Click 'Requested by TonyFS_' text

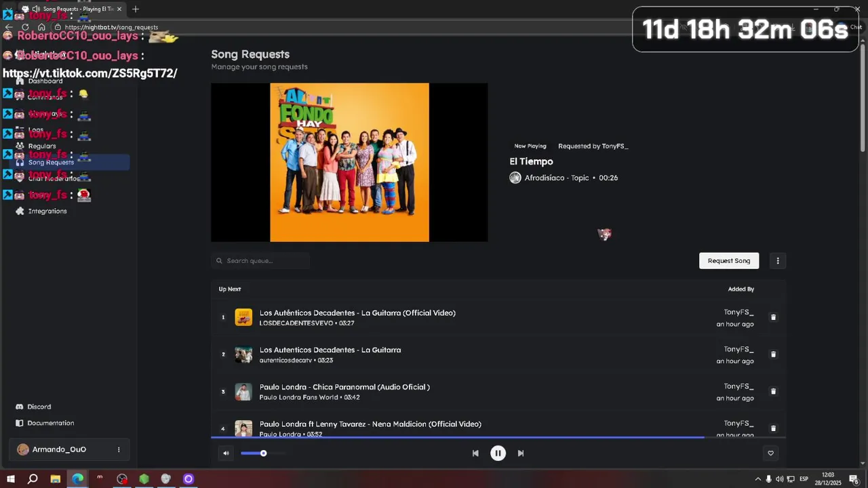click(x=593, y=146)
